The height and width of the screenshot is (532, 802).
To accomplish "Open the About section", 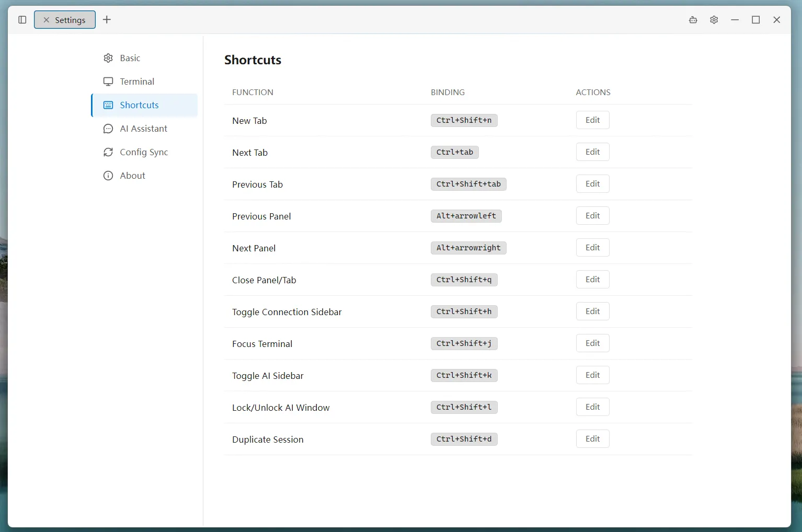I will 145,176.
